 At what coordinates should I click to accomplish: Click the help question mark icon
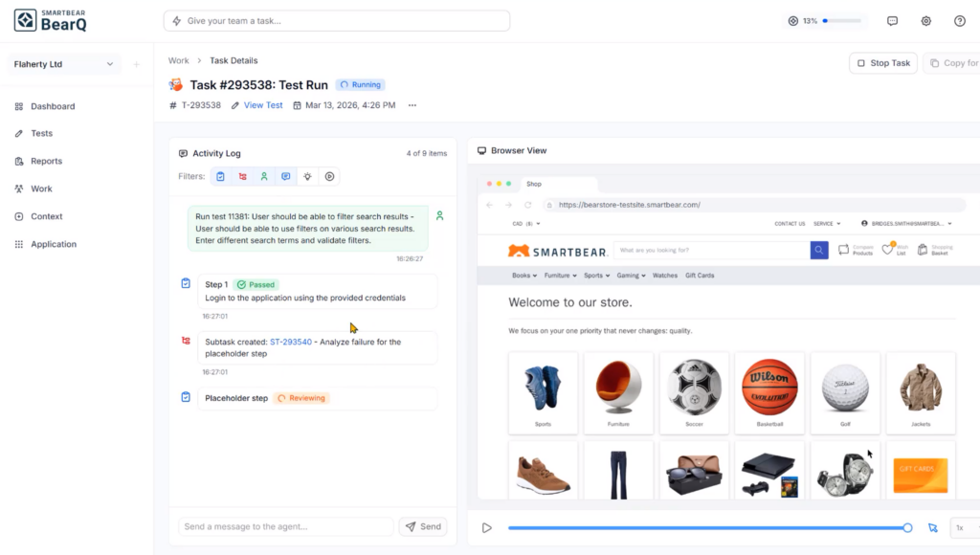pyautogui.click(x=960, y=21)
